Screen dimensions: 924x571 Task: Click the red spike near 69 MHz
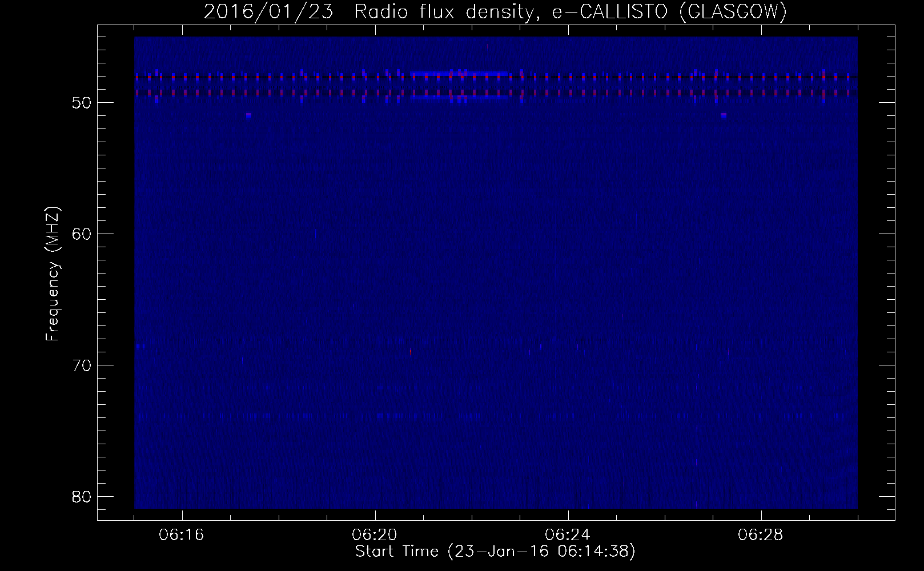(410, 352)
